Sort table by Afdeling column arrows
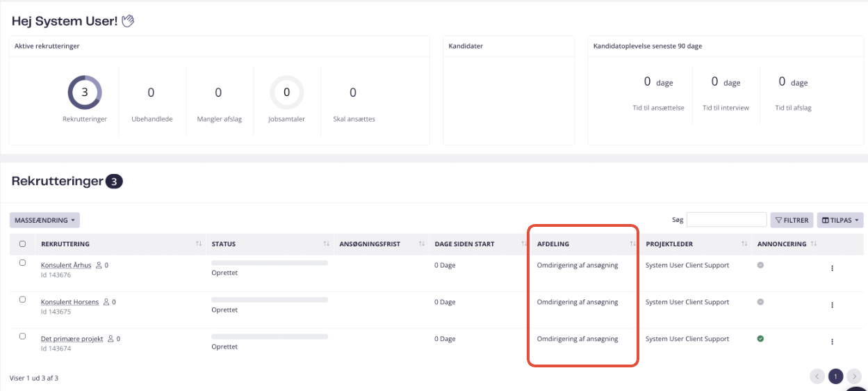The height and width of the screenshot is (391, 868). [632, 244]
